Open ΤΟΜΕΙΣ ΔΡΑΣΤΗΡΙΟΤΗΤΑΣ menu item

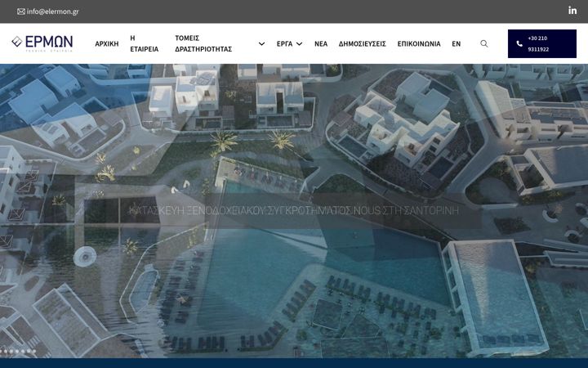point(203,43)
